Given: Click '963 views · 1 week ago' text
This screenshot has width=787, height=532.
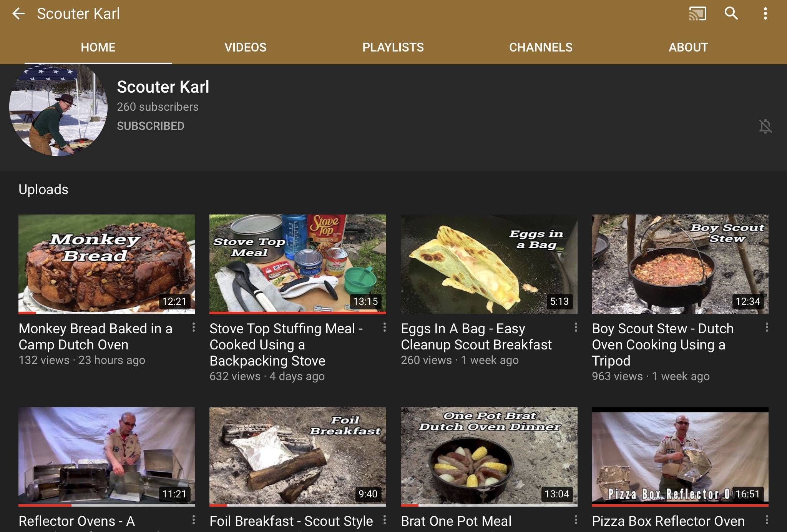Looking at the screenshot, I should click(x=651, y=376).
